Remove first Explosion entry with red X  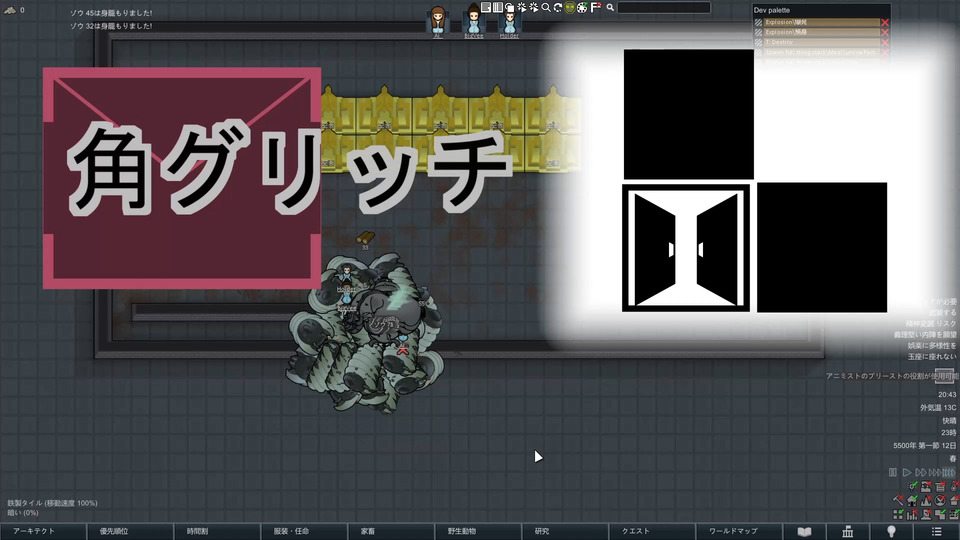coord(885,23)
